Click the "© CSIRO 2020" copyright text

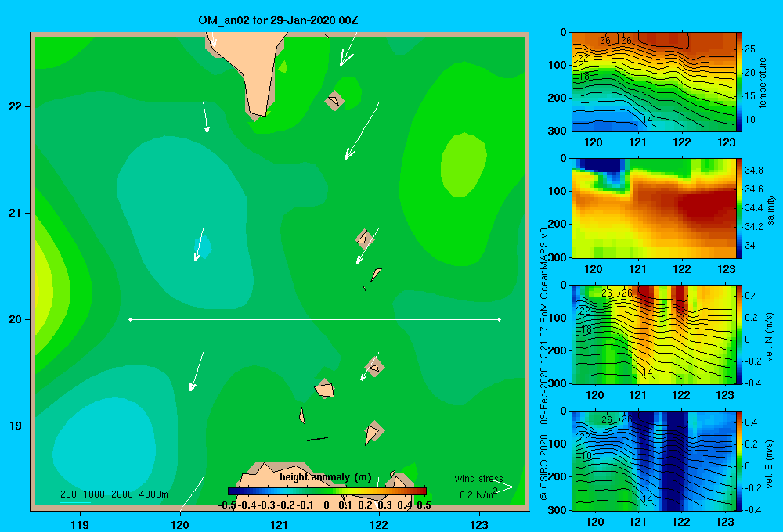click(x=544, y=468)
